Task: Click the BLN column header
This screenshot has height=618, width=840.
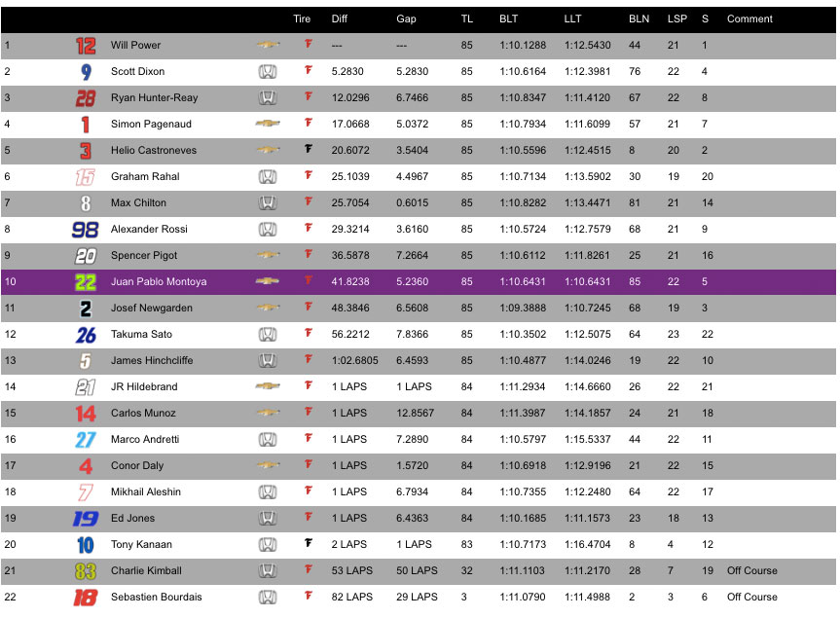Action: [639, 18]
